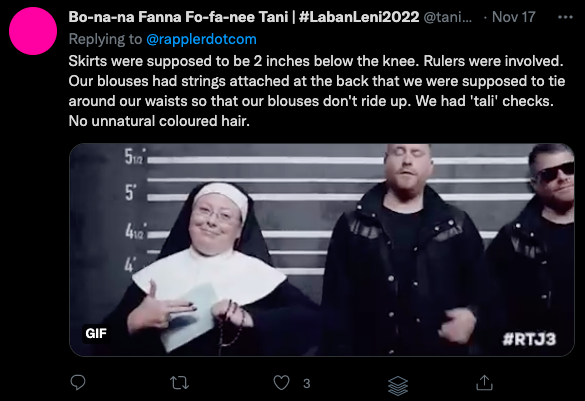Image resolution: width=585 pixels, height=401 pixels.
Task: Click the "Replying to" label text
Action: coord(105,39)
